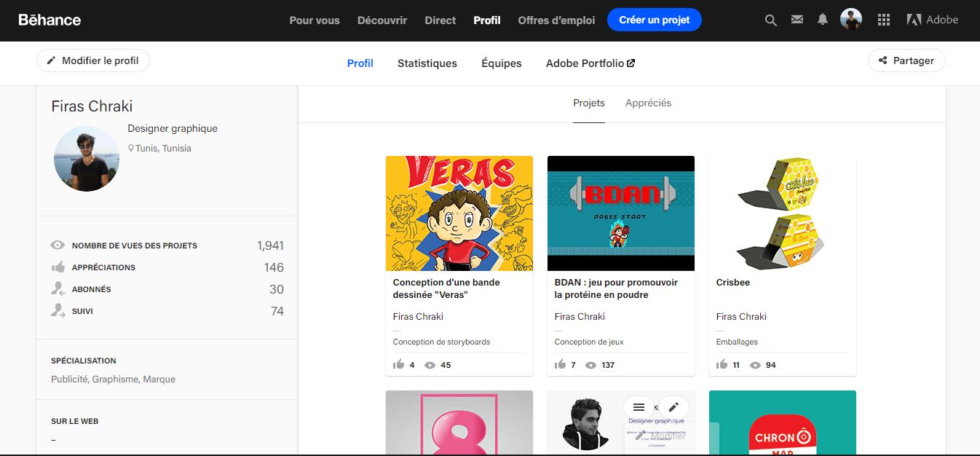Open the user avatar menu in navbar
Viewport: 980px width, 456px height.
(851, 20)
